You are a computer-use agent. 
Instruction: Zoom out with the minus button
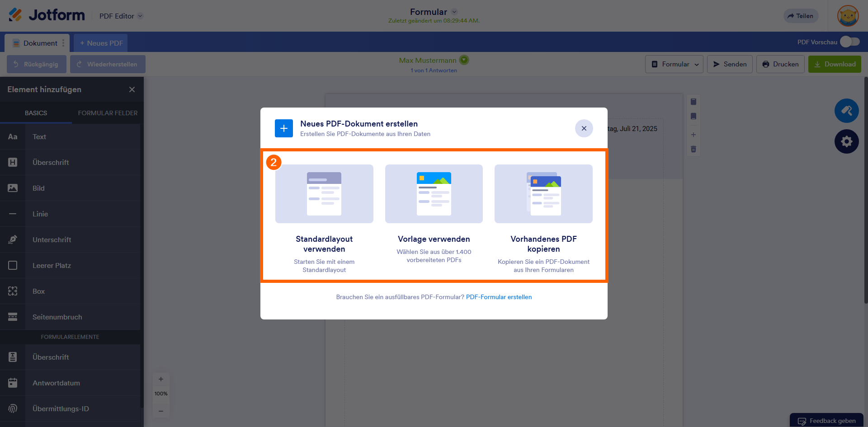(x=161, y=411)
